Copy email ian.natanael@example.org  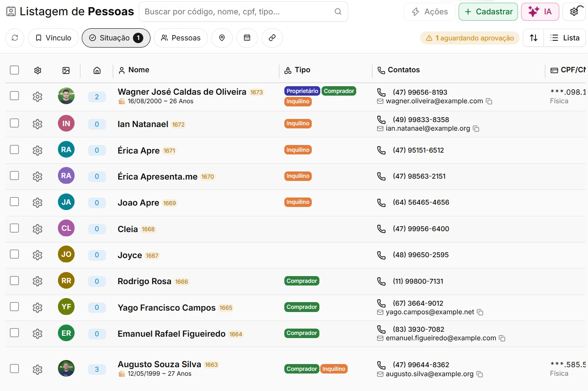pos(476,129)
